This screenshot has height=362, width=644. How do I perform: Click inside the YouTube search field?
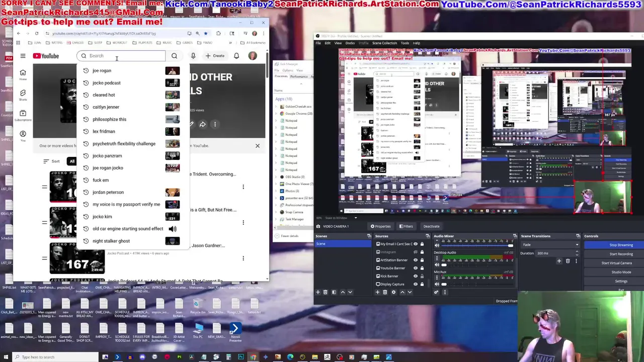pos(122,56)
